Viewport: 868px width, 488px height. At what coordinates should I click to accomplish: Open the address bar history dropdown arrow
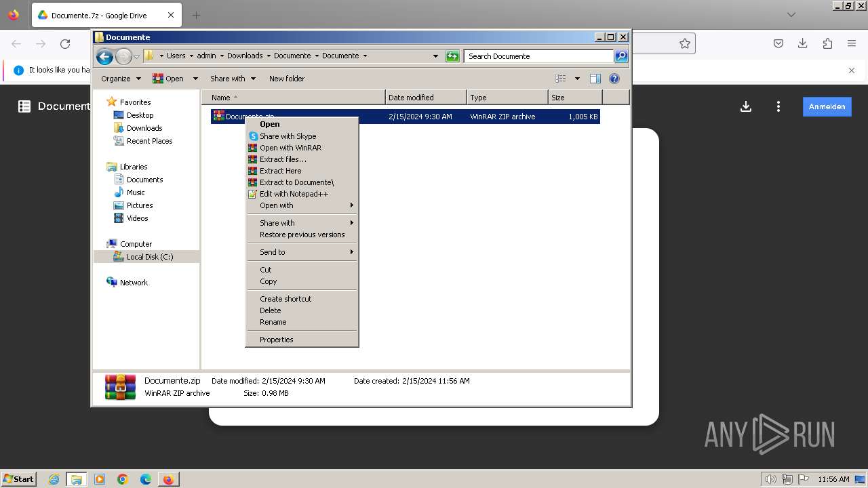(x=435, y=56)
